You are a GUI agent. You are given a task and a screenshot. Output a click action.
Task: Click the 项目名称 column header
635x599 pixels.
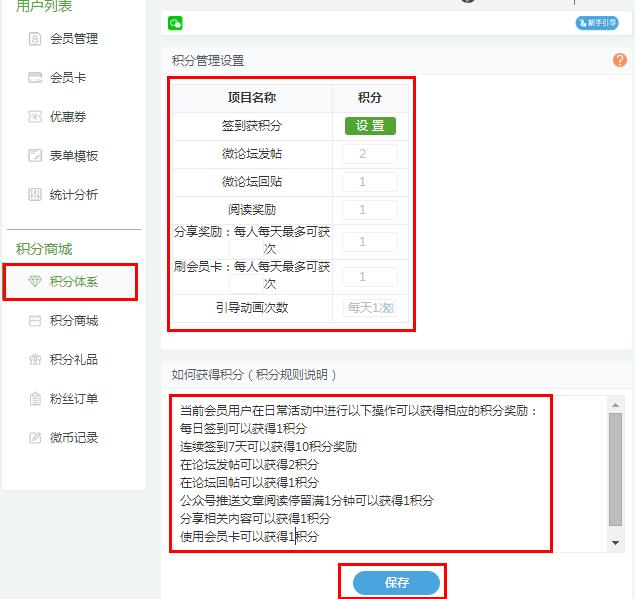pos(252,98)
